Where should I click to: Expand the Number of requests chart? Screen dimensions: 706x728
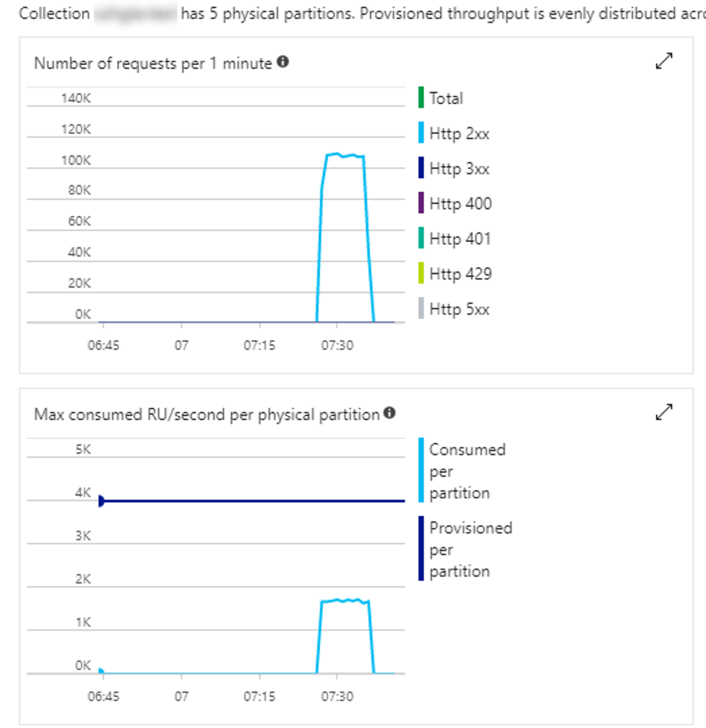[x=663, y=61]
